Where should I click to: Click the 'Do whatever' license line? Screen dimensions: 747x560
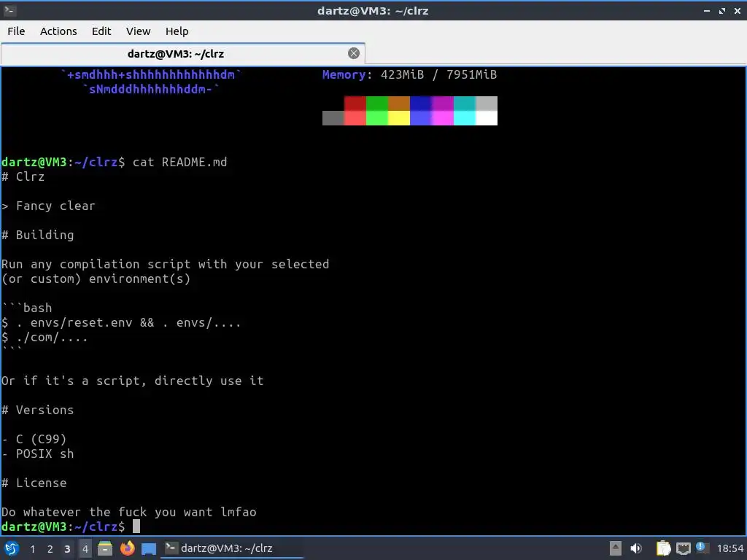(x=128, y=512)
